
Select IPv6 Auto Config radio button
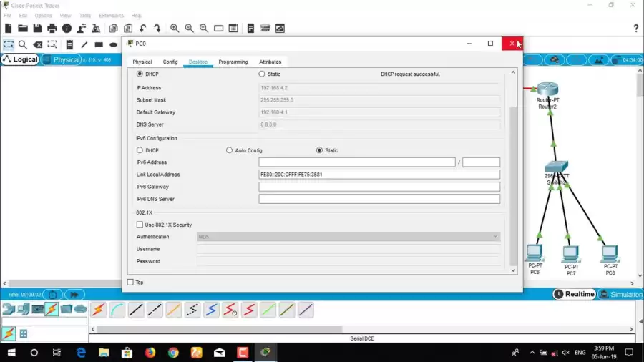[230, 150]
